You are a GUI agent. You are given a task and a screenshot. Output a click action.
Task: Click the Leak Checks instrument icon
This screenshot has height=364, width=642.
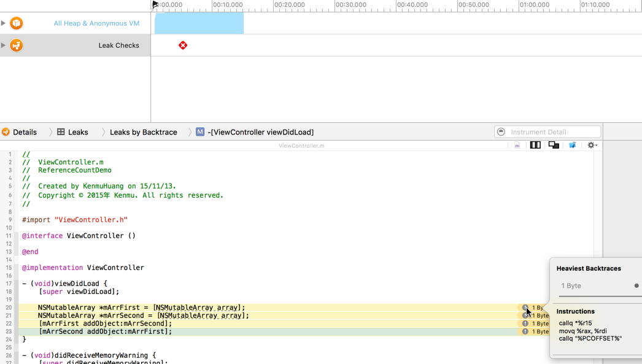point(17,45)
